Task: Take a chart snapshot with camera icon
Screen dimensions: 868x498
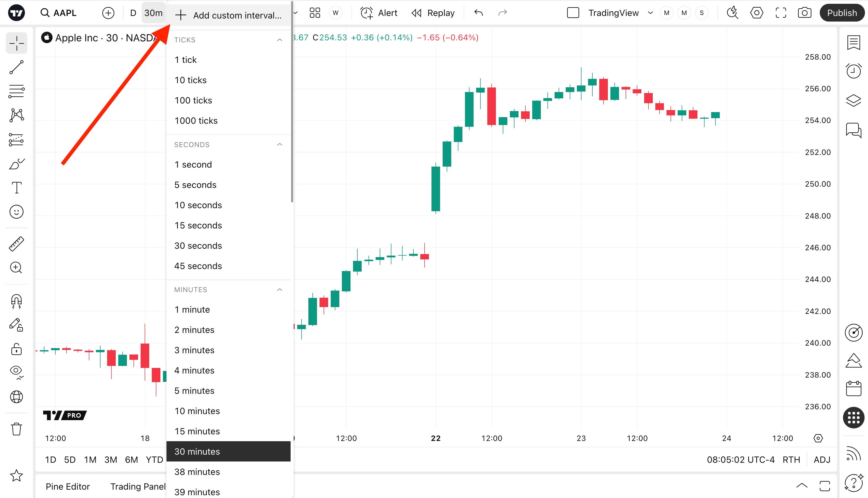Action: pos(804,13)
